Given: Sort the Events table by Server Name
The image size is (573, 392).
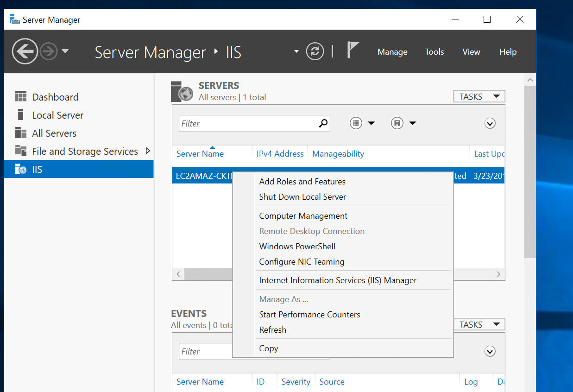Looking at the screenshot, I should pyautogui.click(x=200, y=382).
